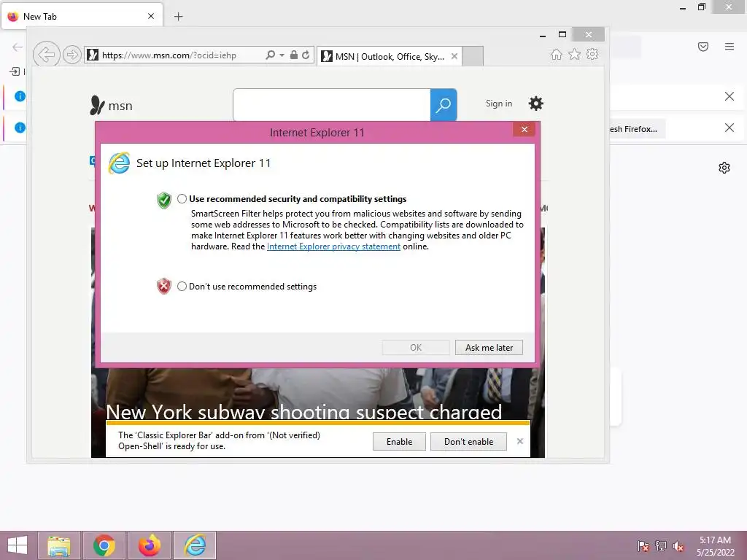Select the MSN | Outlook, Office tab
747x560 pixels.
pos(390,56)
